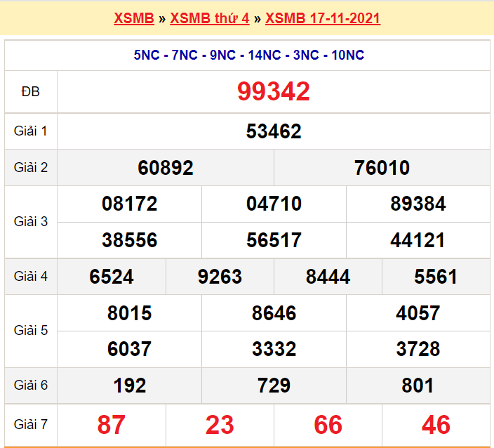Open the XSMB breadcrumb link
The height and width of the screenshot is (448, 494).
pyautogui.click(x=133, y=18)
